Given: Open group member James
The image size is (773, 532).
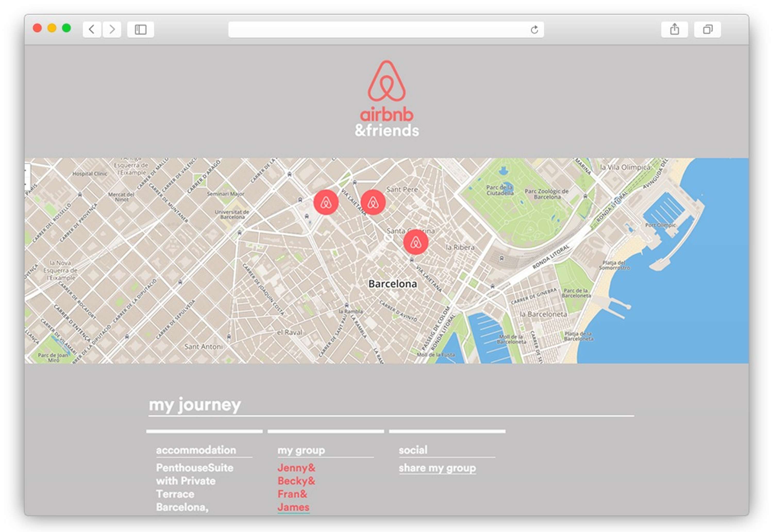Looking at the screenshot, I should click(x=293, y=507).
